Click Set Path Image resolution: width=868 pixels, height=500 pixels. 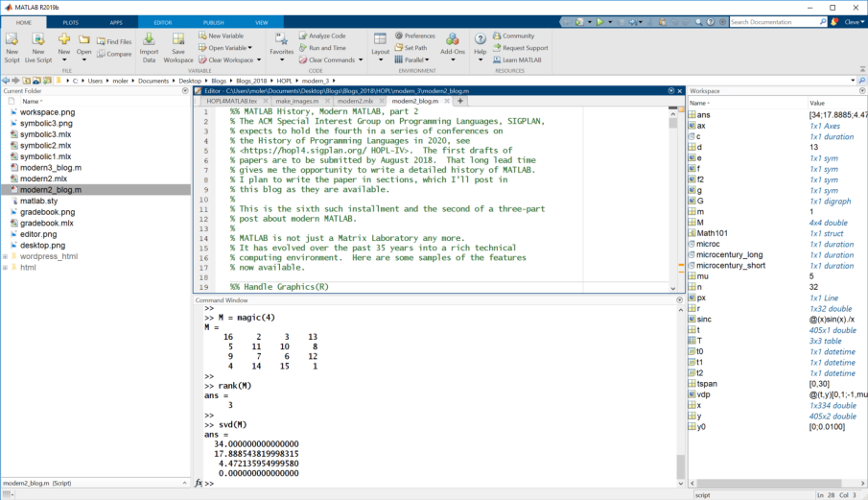(411, 48)
